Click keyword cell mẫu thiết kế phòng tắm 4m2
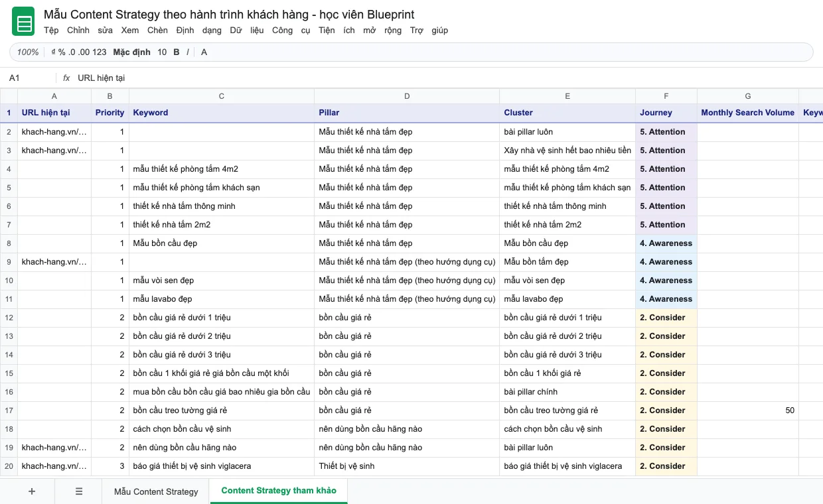 coord(222,169)
